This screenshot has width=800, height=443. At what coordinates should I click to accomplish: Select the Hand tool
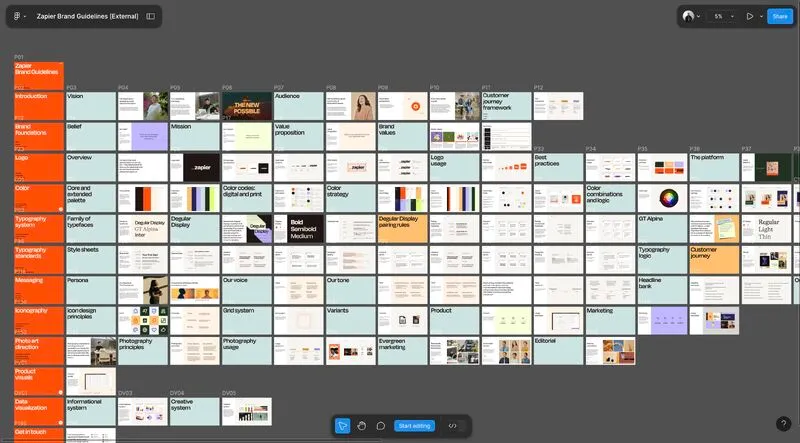pos(362,426)
